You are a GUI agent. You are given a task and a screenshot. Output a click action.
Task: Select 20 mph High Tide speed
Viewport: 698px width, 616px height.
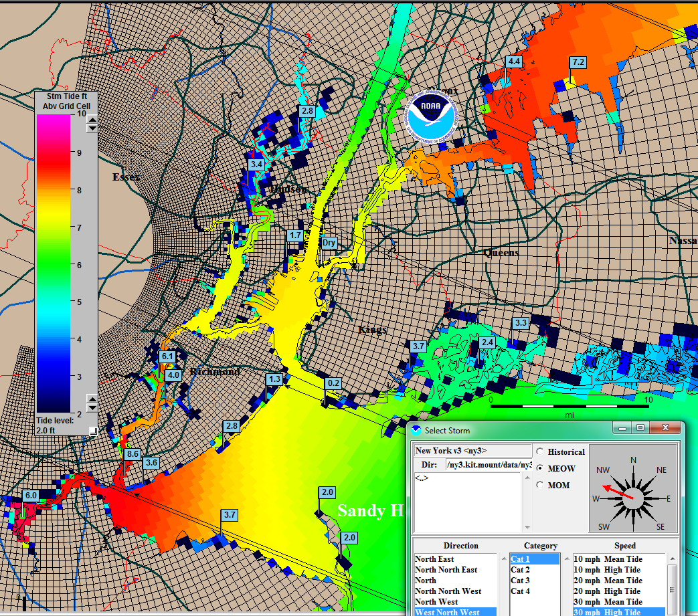[619, 591]
